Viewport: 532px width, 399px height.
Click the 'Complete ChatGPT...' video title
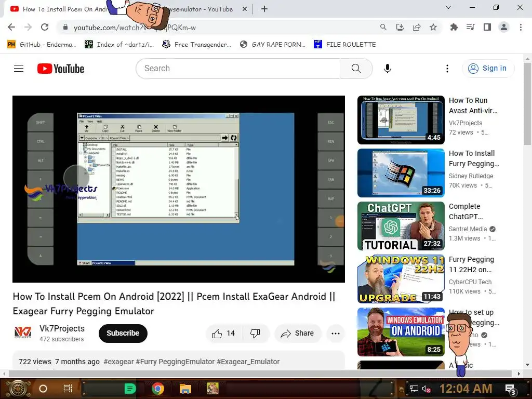pyautogui.click(x=466, y=211)
